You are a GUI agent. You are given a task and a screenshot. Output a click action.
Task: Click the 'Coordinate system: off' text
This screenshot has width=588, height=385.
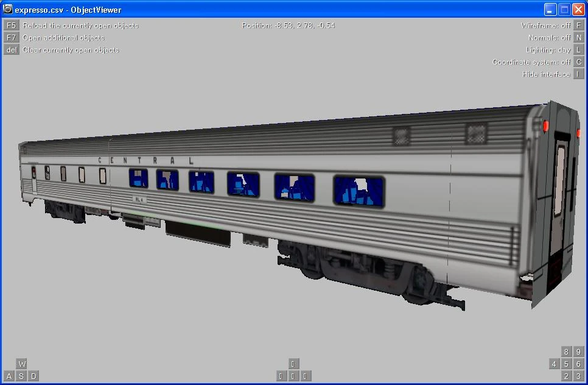point(531,62)
